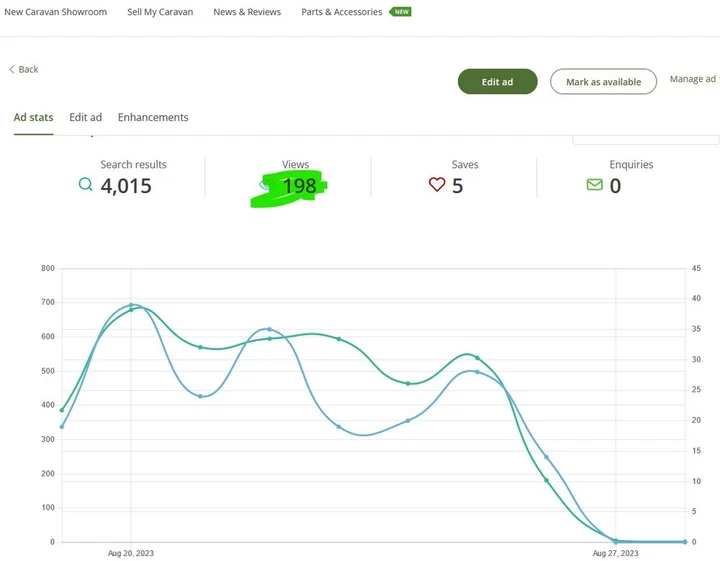Click the highlighted Views count 198
The image size is (720, 561).
click(298, 186)
